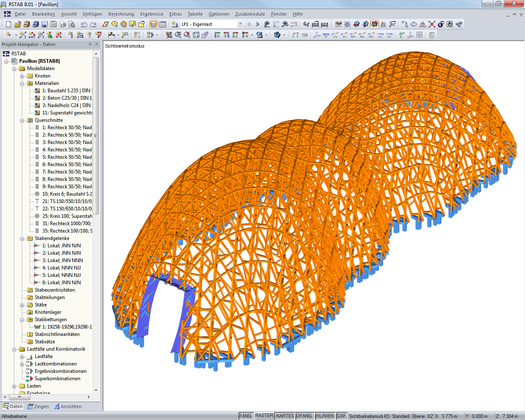Collapse the Querschnitte tree node
The image size is (525, 420).
tap(22, 121)
